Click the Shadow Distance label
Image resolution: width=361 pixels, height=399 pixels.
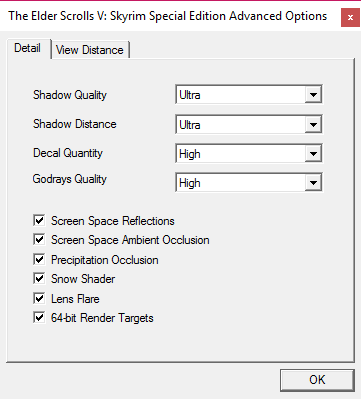tap(75, 124)
